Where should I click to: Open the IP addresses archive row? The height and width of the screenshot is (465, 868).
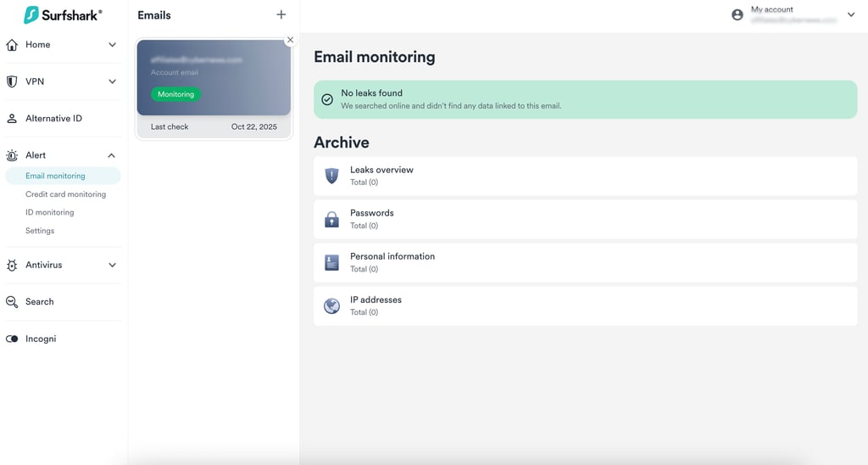coord(585,306)
